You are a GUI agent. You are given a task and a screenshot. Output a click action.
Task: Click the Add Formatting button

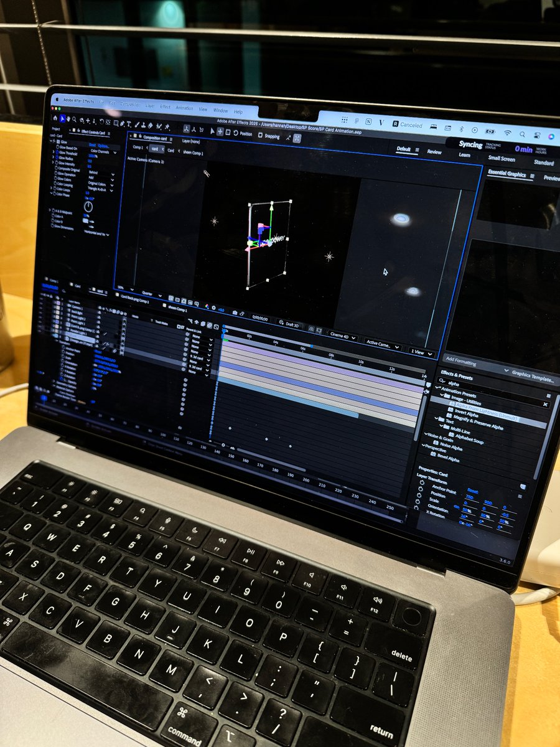pyautogui.click(x=461, y=362)
